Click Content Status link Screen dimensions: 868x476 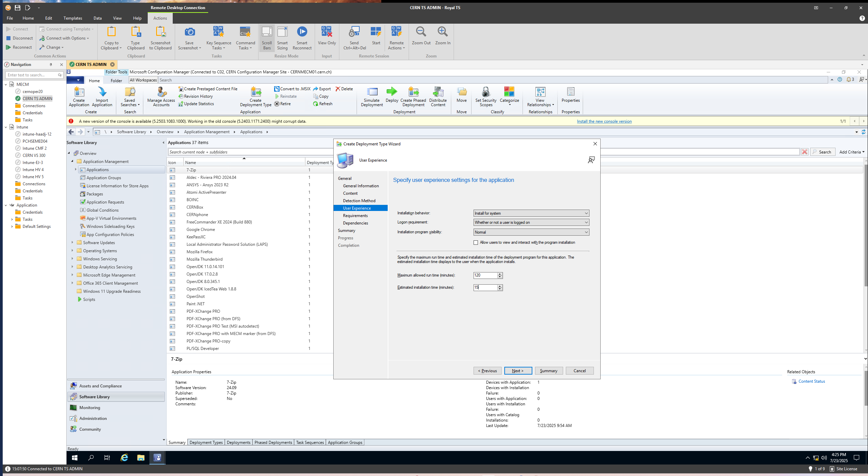coord(812,381)
